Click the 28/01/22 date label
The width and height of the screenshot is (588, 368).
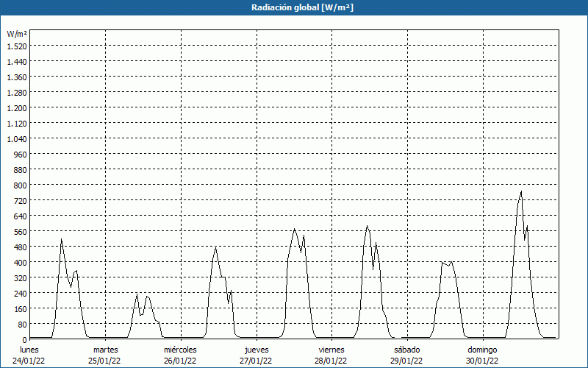click(x=331, y=361)
